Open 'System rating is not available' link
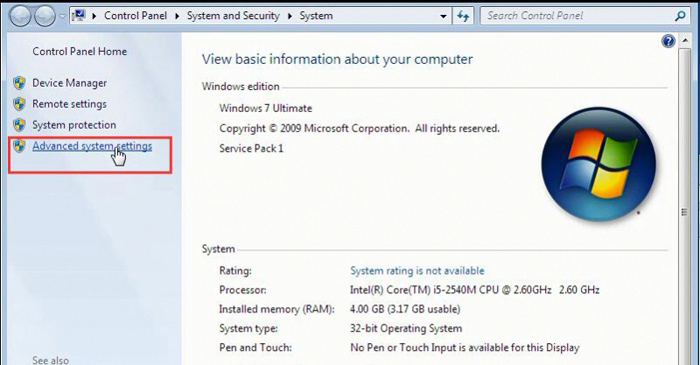Screen dimensions: 700x365 pos(417,271)
